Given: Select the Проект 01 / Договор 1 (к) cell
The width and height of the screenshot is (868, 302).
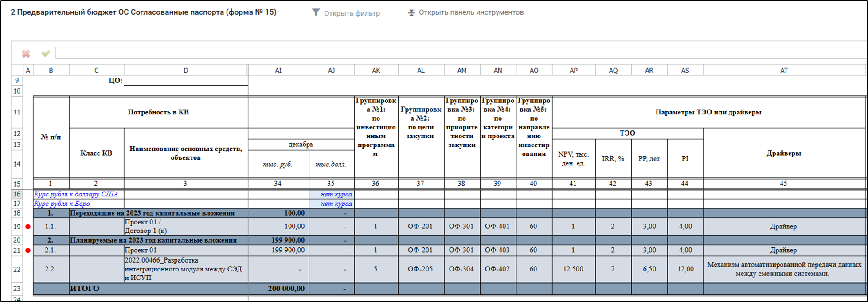Looking at the screenshot, I should pos(185,227).
